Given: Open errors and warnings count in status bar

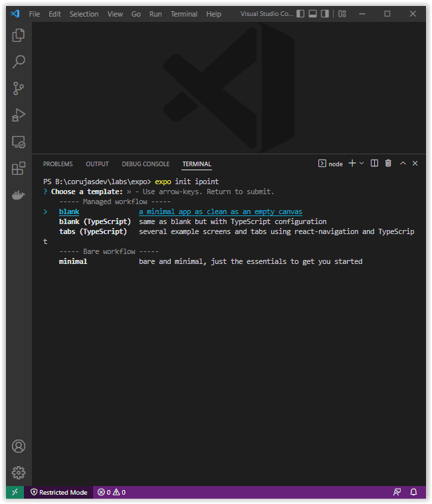Looking at the screenshot, I should [x=112, y=492].
